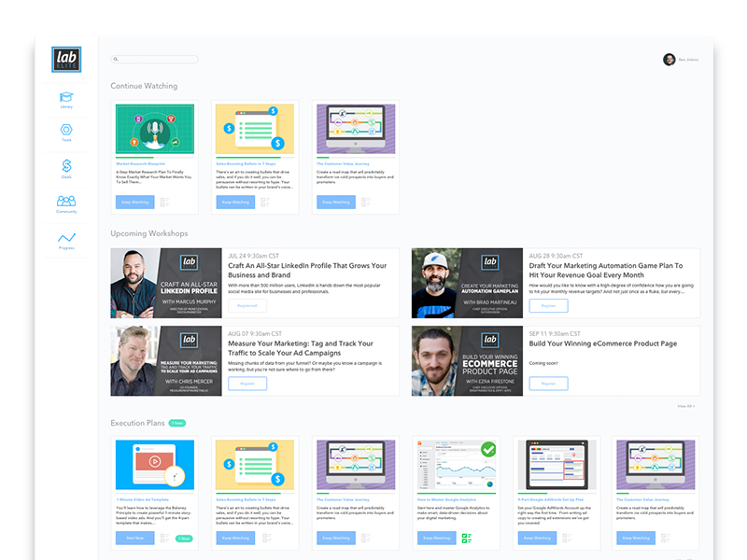This screenshot has width=747, height=560.
Task: Click Registered button on LinkedIn workshop
Action: [x=247, y=306]
